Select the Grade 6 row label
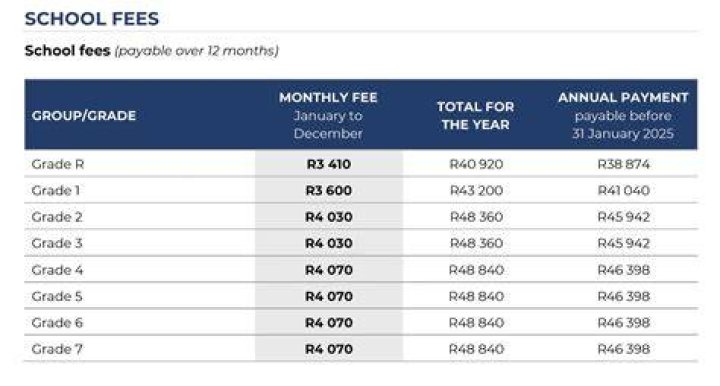Screen dimensions: 720x386 tap(57, 323)
